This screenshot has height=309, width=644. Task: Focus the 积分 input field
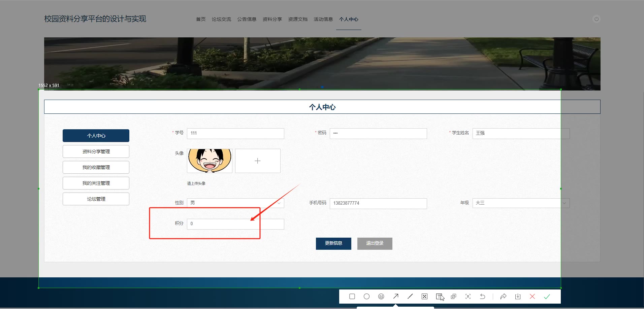coord(235,224)
